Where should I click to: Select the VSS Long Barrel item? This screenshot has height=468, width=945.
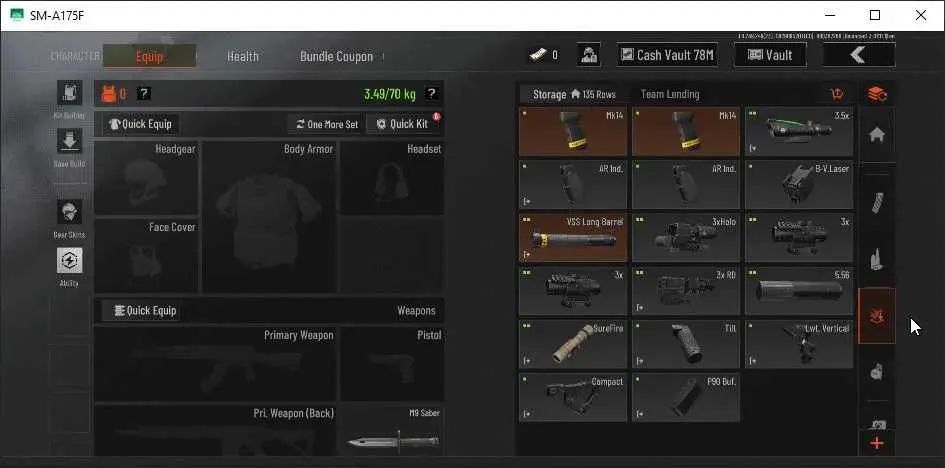573,237
